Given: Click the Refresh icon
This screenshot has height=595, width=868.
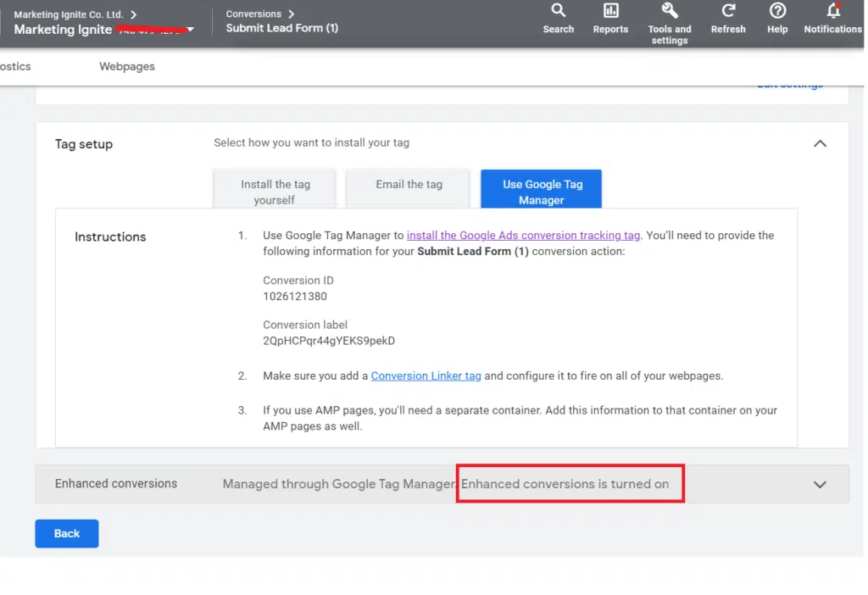Looking at the screenshot, I should (x=728, y=12).
